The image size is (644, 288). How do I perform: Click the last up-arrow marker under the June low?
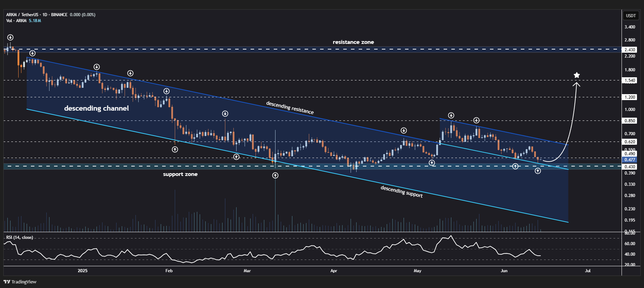[538, 171]
